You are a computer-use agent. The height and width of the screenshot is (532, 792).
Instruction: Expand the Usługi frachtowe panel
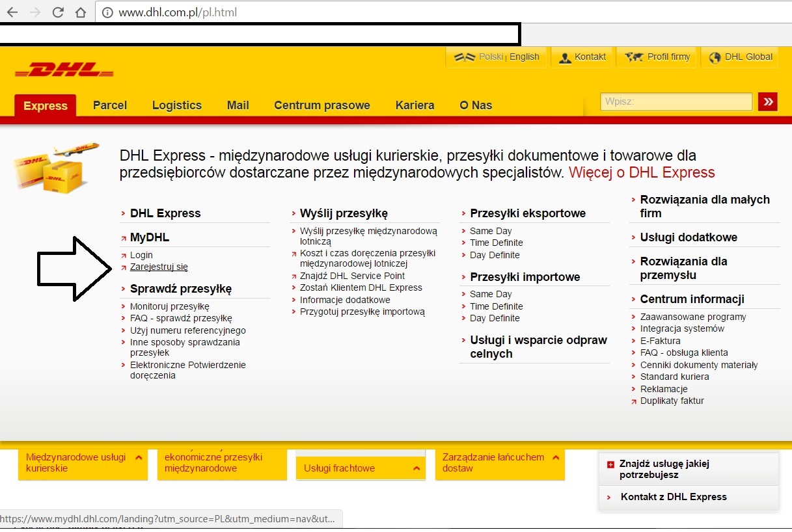[x=416, y=468]
